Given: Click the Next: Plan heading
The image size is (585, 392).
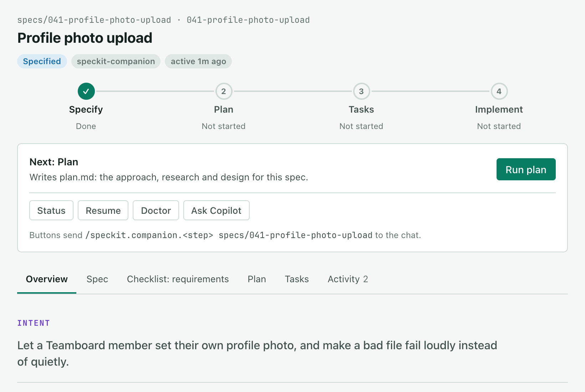Looking at the screenshot, I should click(x=54, y=162).
